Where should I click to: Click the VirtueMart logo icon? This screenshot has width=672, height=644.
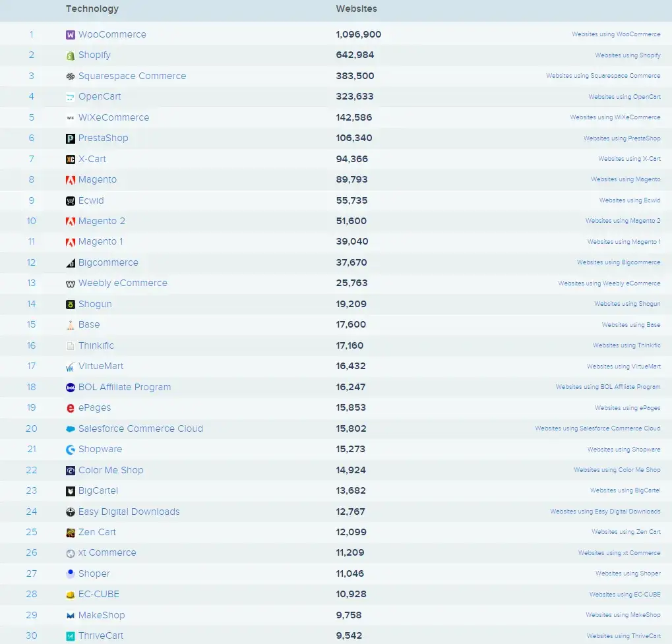coord(71,366)
